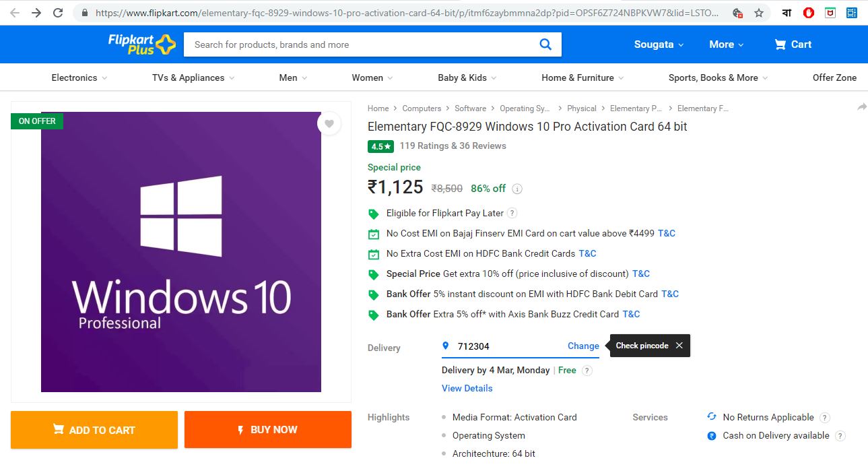This screenshot has width=868, height=475.
Task: Open Sougata account dropdown
Action: coord(659,44)
